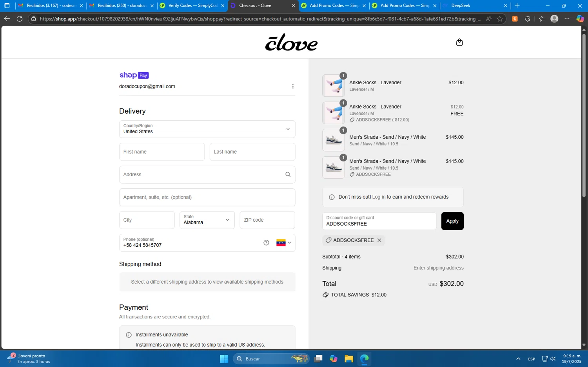Refresh the checkout page
The height and width of the screenshot is (367, 588).
coord(20,19)
